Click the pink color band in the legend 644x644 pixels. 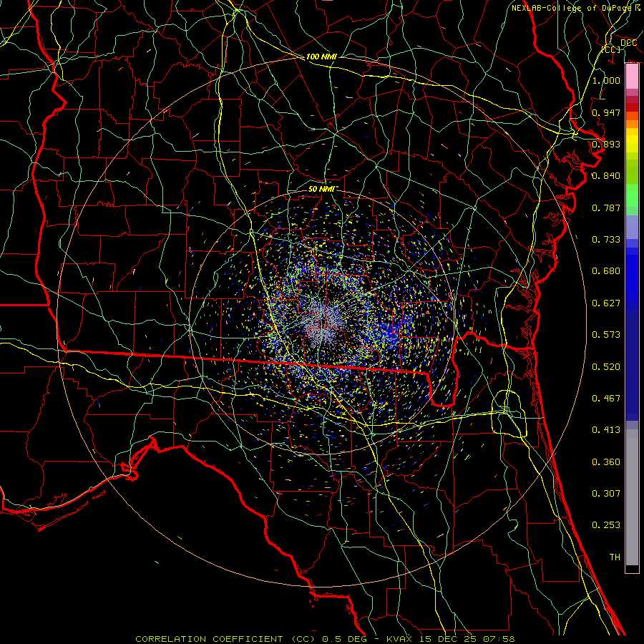(x=632, y=77)
